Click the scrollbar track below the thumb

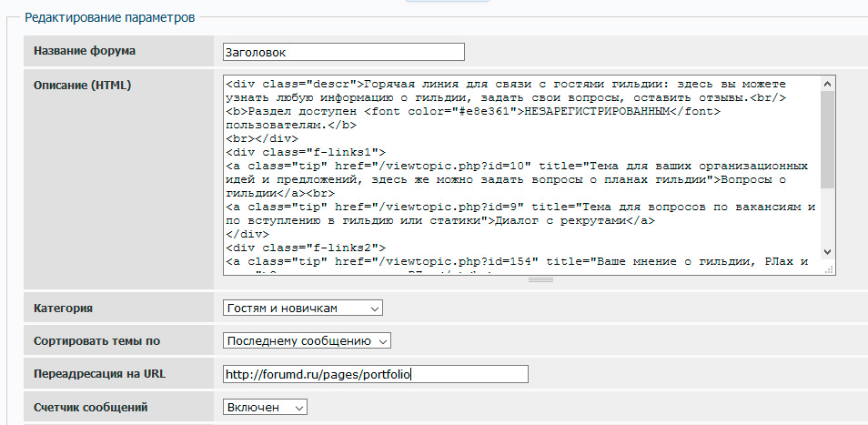coord(827,218)
